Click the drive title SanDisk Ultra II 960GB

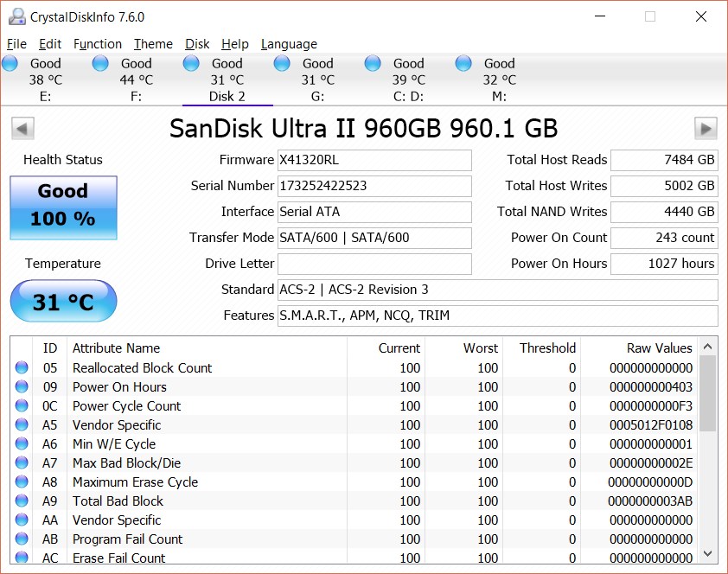[363, 129]
